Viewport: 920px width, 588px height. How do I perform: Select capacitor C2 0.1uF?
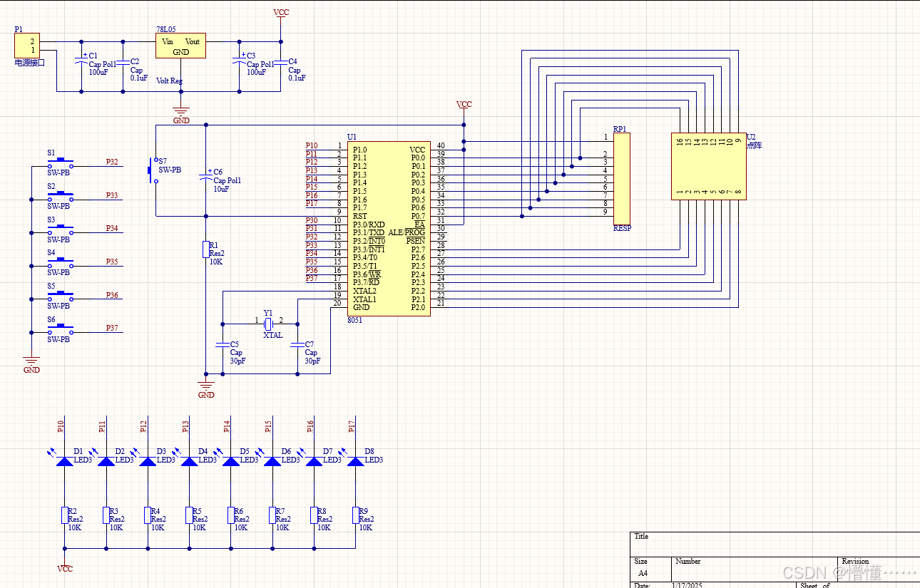[x=123, y=63]
